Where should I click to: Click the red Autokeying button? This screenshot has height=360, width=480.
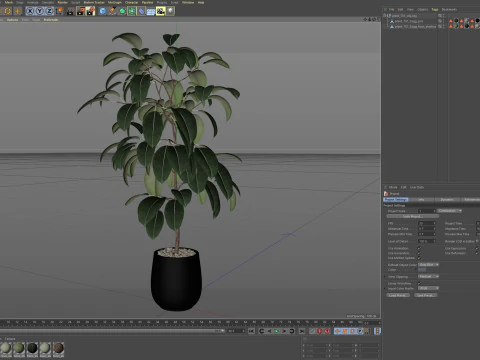click(x=327, y=331)
